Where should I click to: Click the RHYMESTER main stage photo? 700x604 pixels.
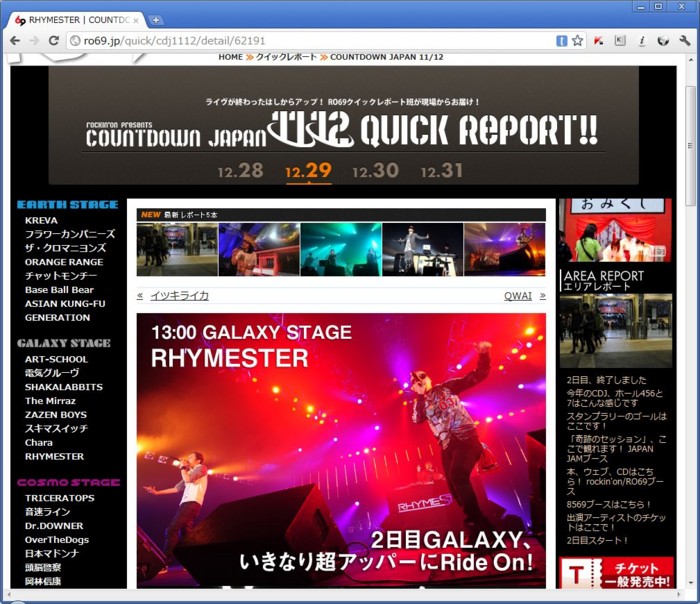tap(341, 450)
